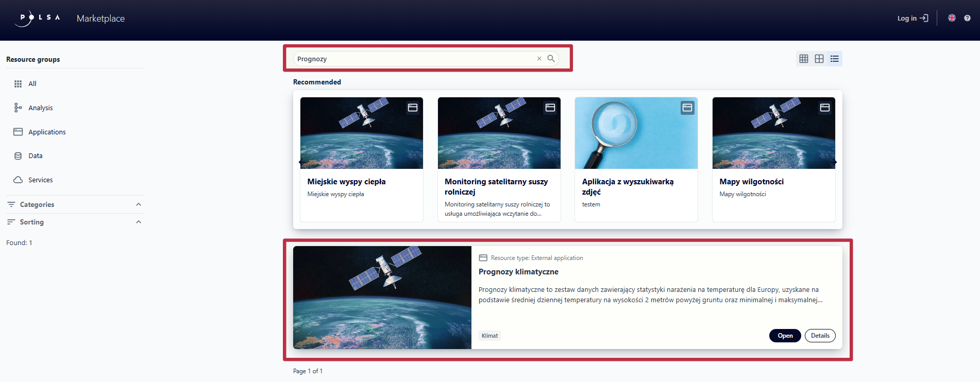The image size is (980, 382).
Task: Click the Prognozy klimatyczne result title
Action: click(x=518, y=272)
